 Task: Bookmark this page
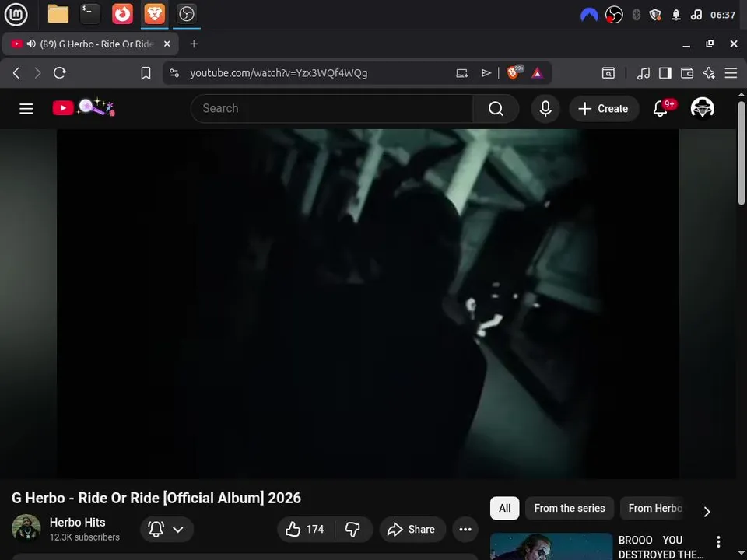coord(146,73)
